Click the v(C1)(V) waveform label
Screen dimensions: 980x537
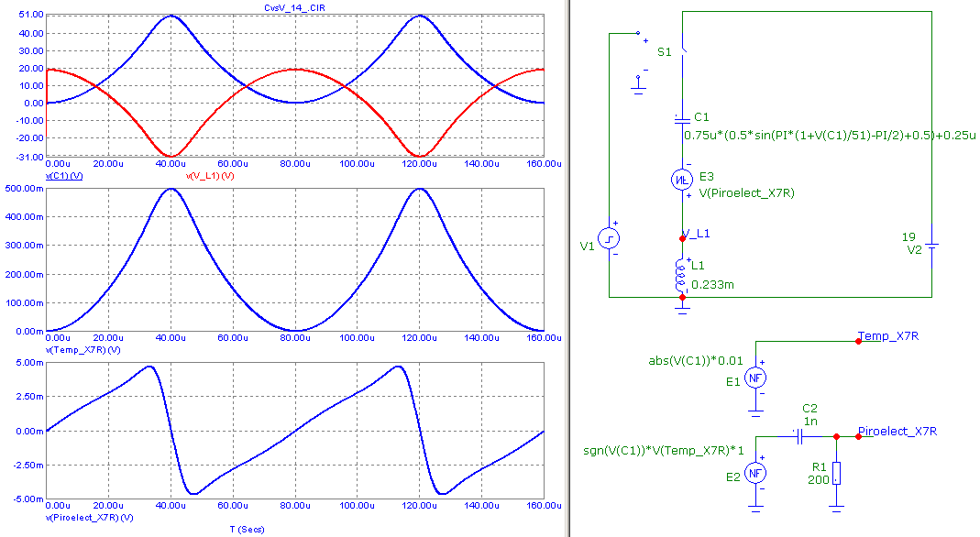[64, 174]
